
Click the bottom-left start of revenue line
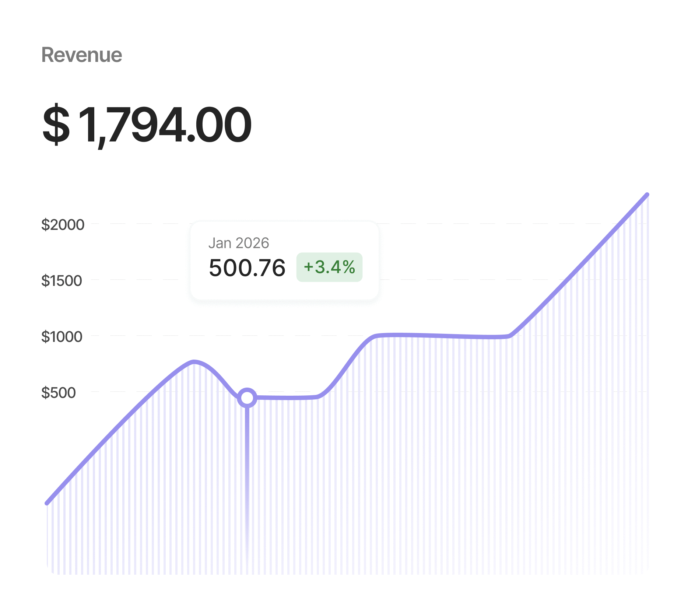(x=48, y=503)
